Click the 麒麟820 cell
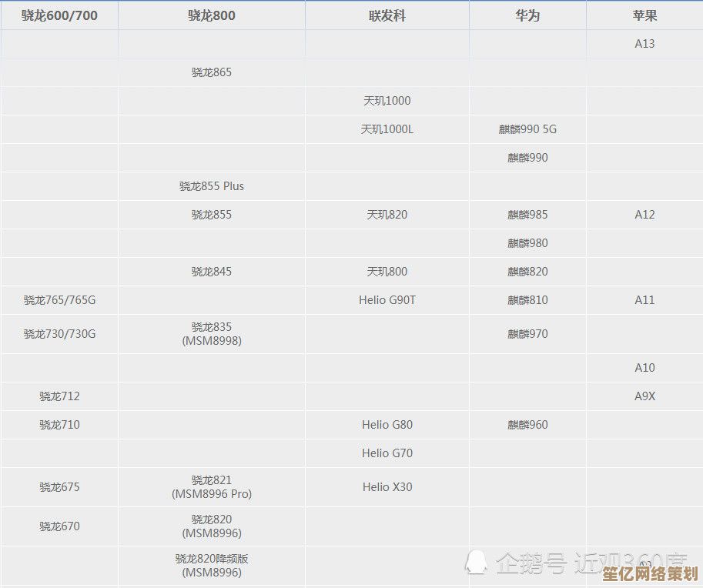 527,272
